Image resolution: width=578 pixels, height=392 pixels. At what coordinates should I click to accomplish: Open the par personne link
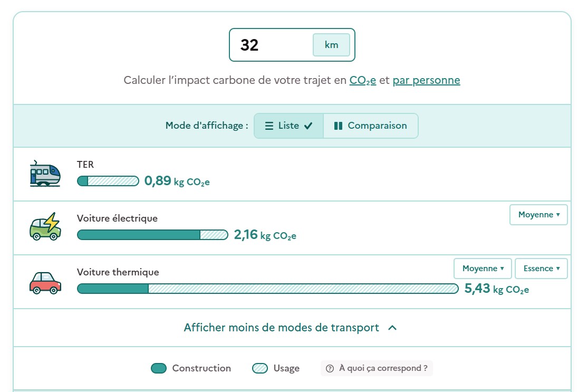[426, 80]
